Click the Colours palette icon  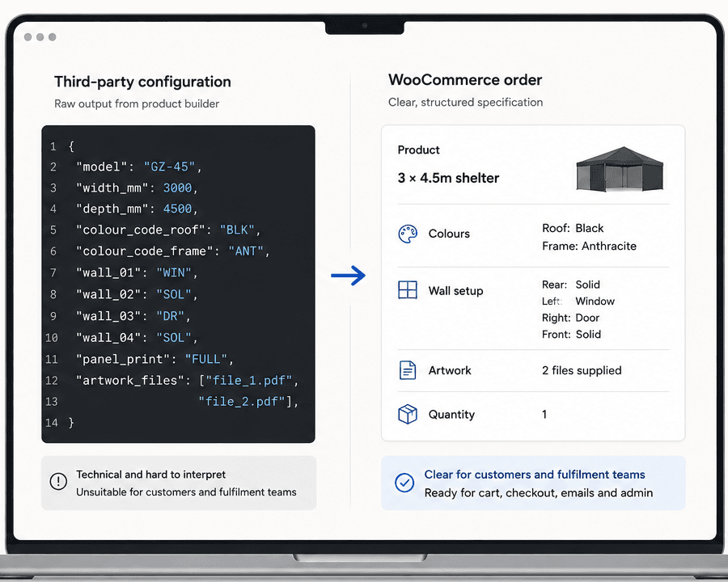pyautogui.click(x=408, y=234)
